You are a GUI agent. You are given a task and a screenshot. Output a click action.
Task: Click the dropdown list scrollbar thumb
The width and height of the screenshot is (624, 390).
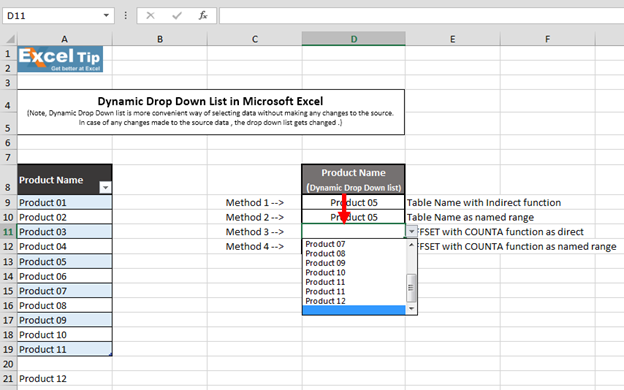point(411,288)
